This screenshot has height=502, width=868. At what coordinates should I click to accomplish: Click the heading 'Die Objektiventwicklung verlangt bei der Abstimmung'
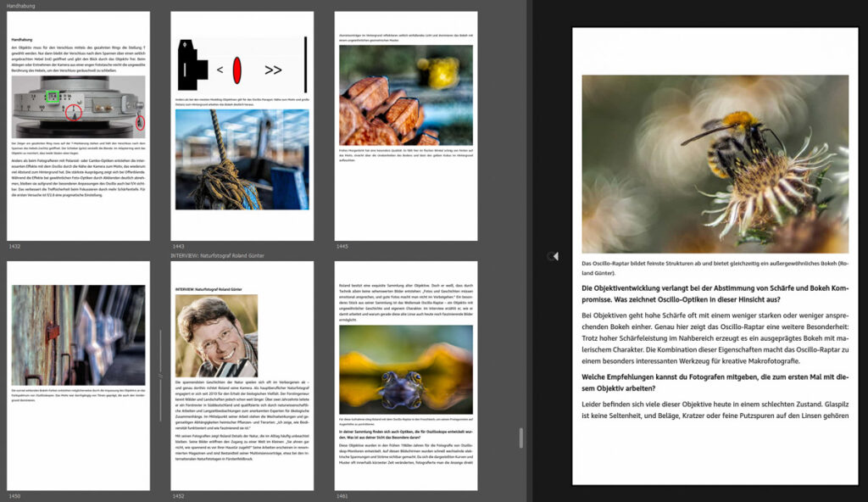point(715,293)
